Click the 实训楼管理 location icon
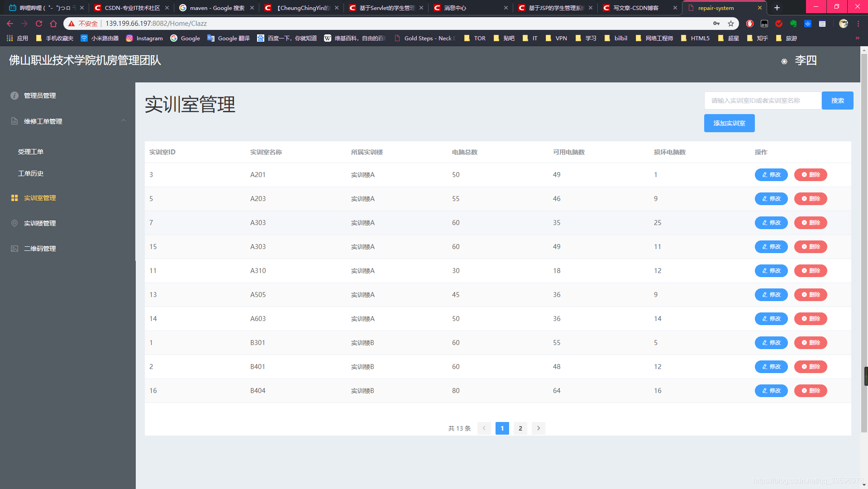Screen dimensions: 868x489 pos(14,223)
